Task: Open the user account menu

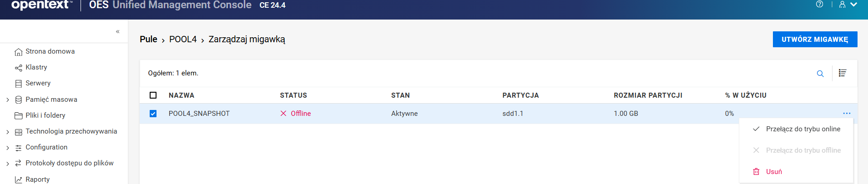Action: pos(848,5)
